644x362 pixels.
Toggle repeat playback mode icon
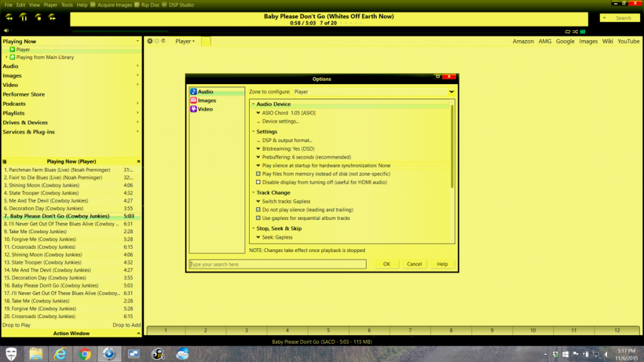click(x=568, y=31)
